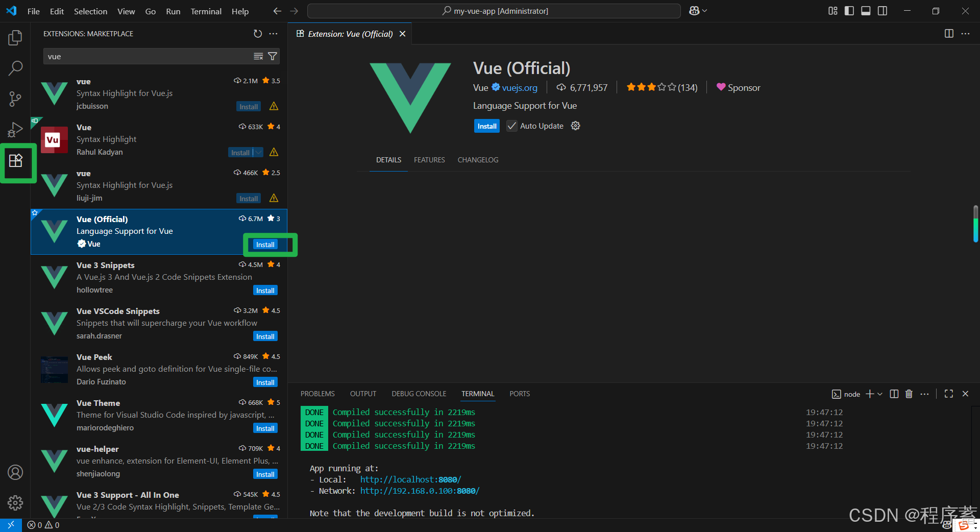
Task: Go back with the navigation arrow
Action: tap(277, 11)
